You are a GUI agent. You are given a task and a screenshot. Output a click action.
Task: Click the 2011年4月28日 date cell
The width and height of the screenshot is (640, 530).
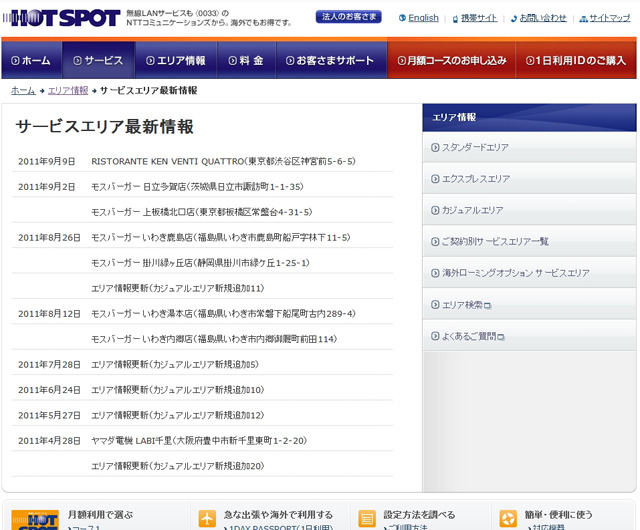click(49, 441)
